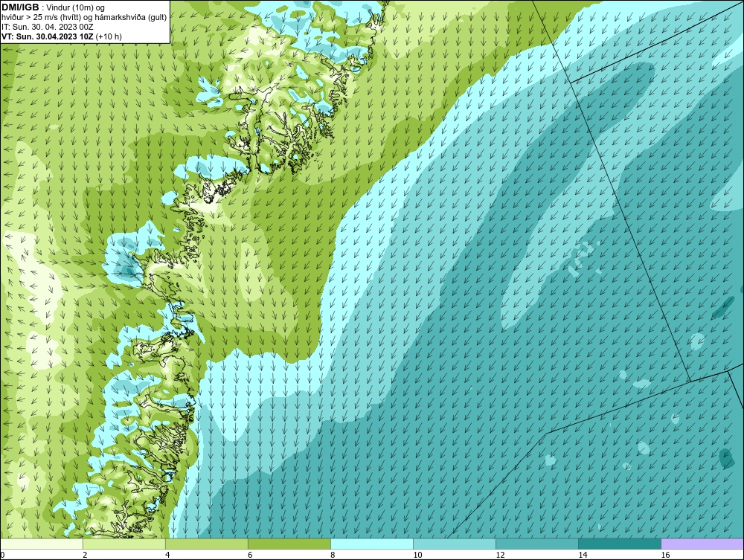Click the 10–12 m/s turquoise legend swatch
This screenshot has height=560, width=744.
pyautogui.click(x=454, y=544)
